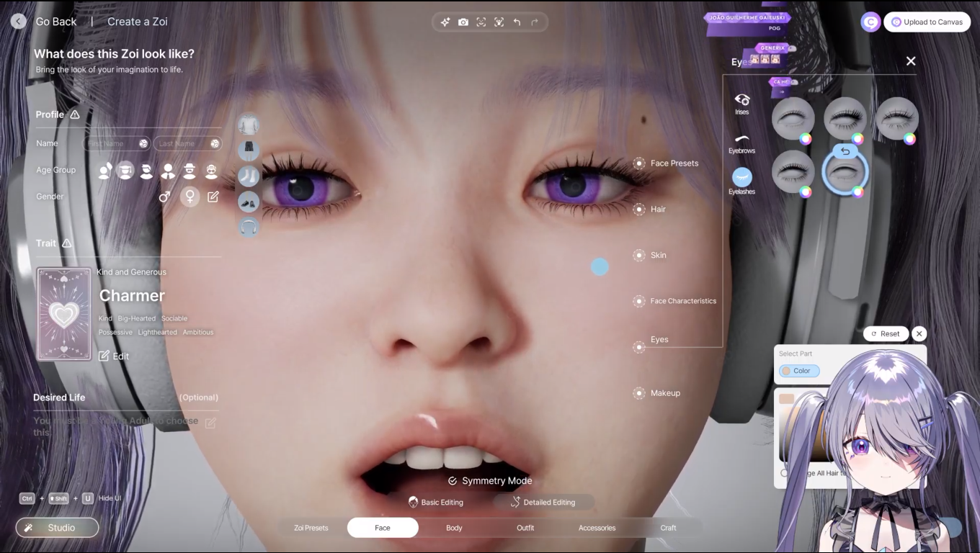This screenshot has height=553, width=980.
Task: Select the male gender symbol
Action: coord(164,197)
